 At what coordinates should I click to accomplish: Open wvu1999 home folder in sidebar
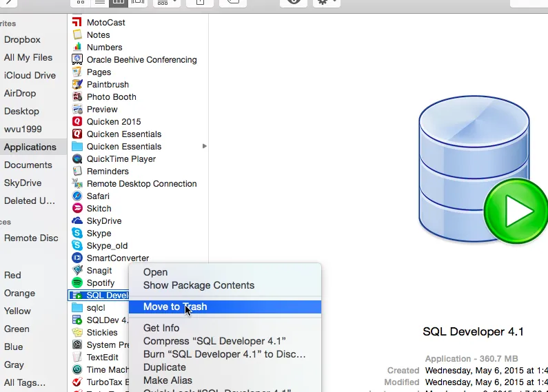pos(23,129)
